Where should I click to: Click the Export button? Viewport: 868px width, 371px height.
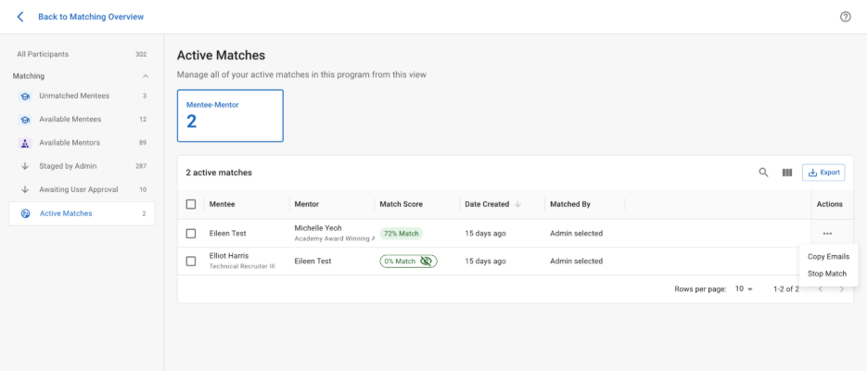click(x=823, y=173)
